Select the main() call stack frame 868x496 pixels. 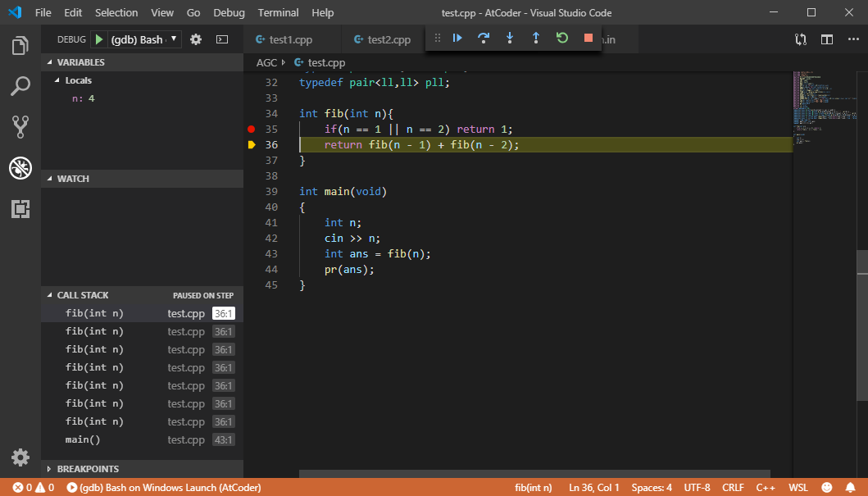[83, 440]
